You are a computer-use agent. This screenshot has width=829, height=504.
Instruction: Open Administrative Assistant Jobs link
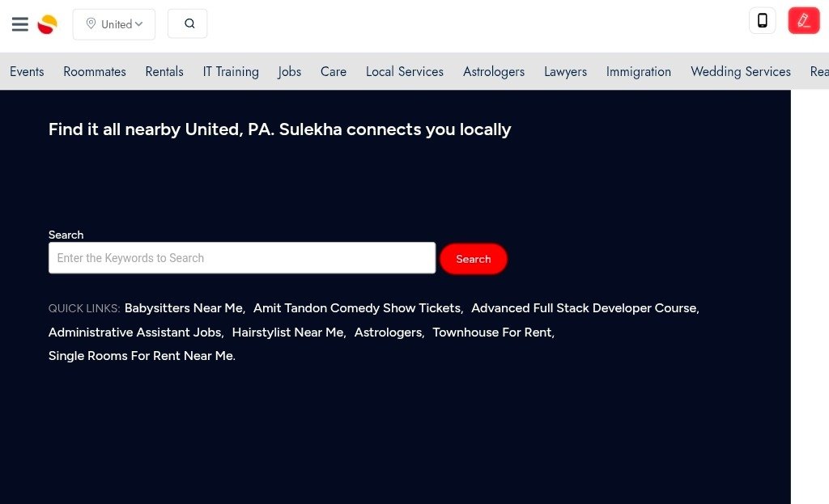pyautogui.click(x=134, y=332)
